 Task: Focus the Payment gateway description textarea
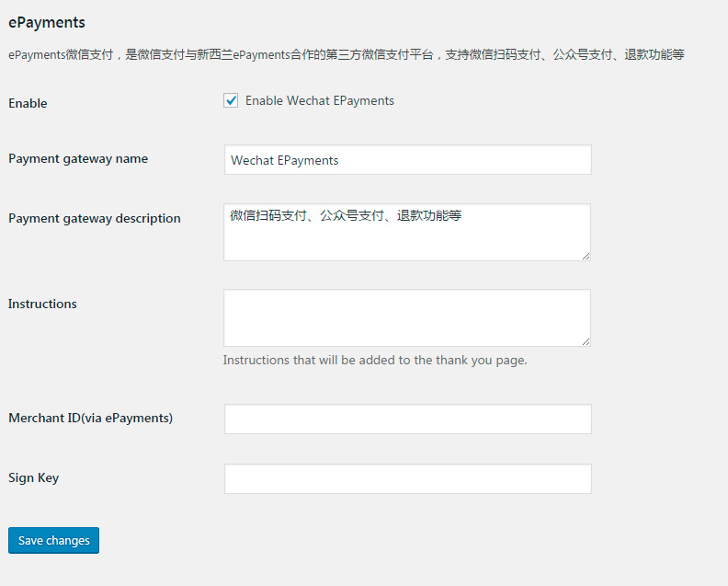[x=406, y=232]
